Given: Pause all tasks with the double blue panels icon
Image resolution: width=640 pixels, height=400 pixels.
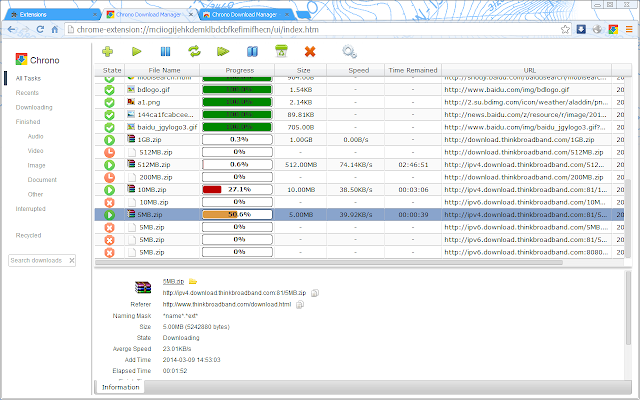Looking at the screenshot, I should [252, 51].
